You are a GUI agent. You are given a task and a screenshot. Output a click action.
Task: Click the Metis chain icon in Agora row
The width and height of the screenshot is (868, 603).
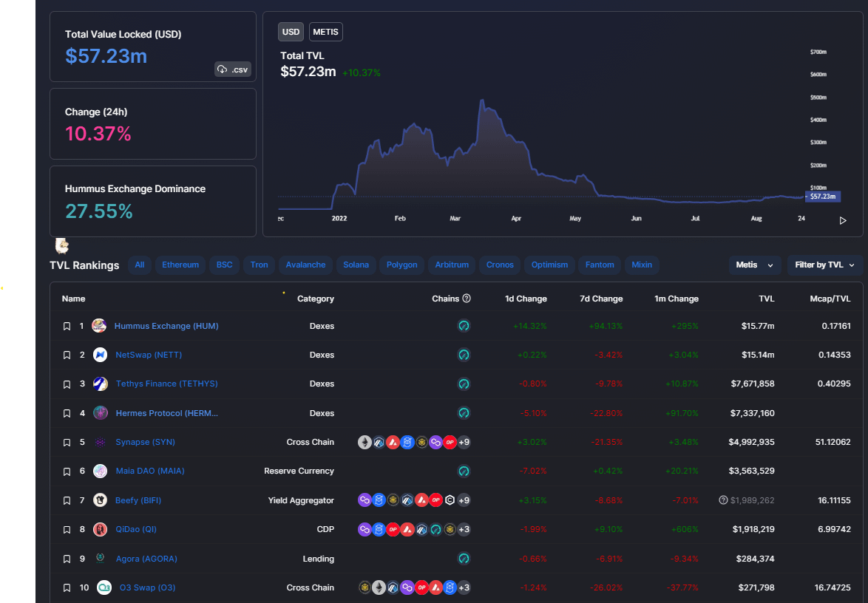(x=464, y=559)
